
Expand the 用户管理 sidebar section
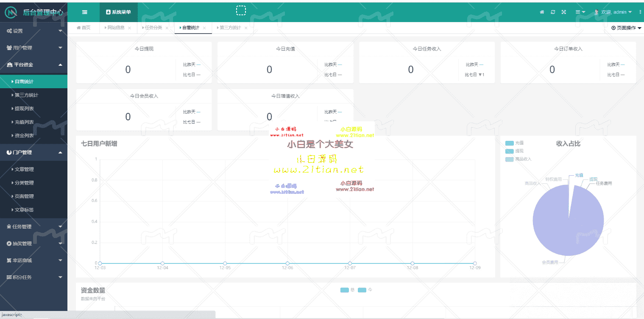click(33, 48)
